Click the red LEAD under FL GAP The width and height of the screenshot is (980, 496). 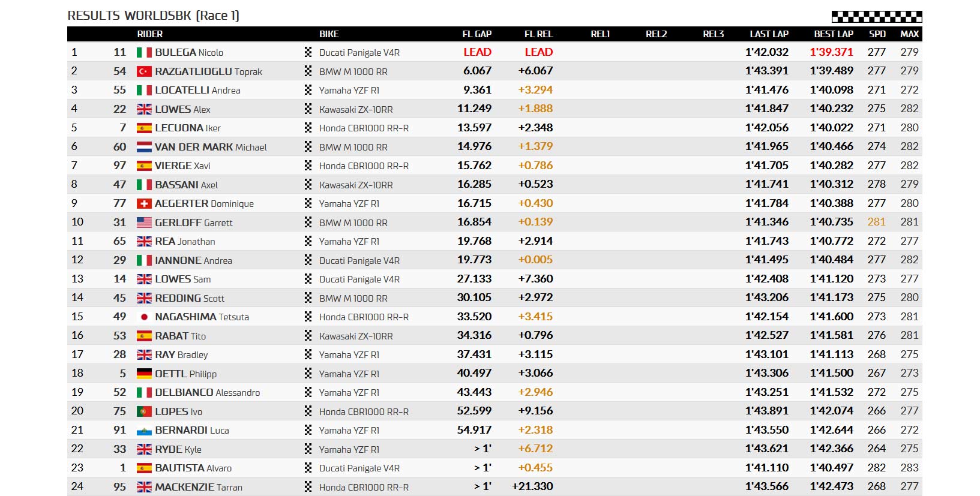pos(478,52)
